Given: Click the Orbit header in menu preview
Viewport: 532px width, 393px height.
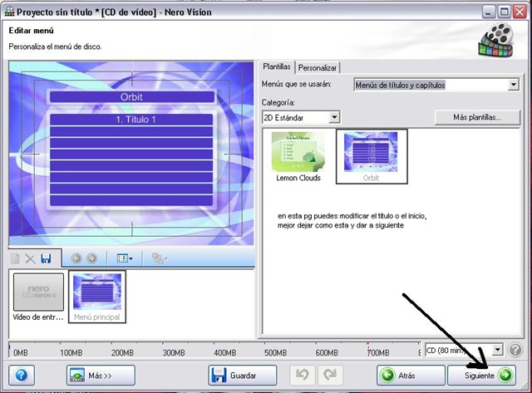Looking at the screenshot, I should (131, 97).
